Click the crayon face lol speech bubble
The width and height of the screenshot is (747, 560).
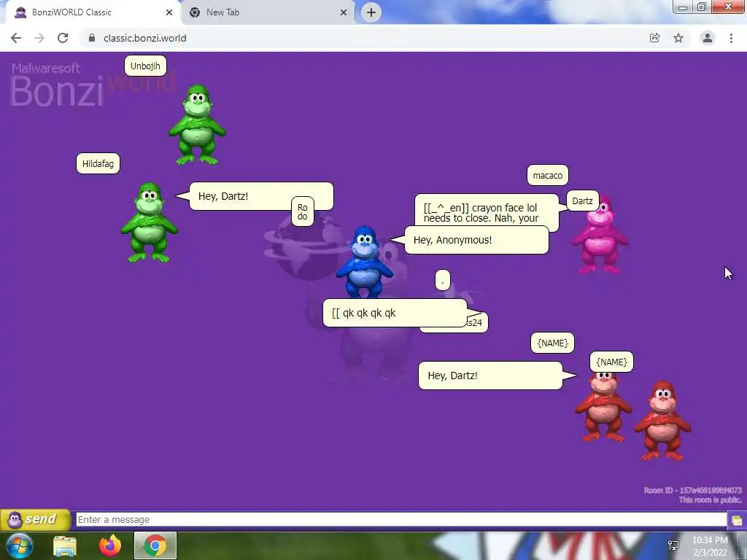(486, 210)
